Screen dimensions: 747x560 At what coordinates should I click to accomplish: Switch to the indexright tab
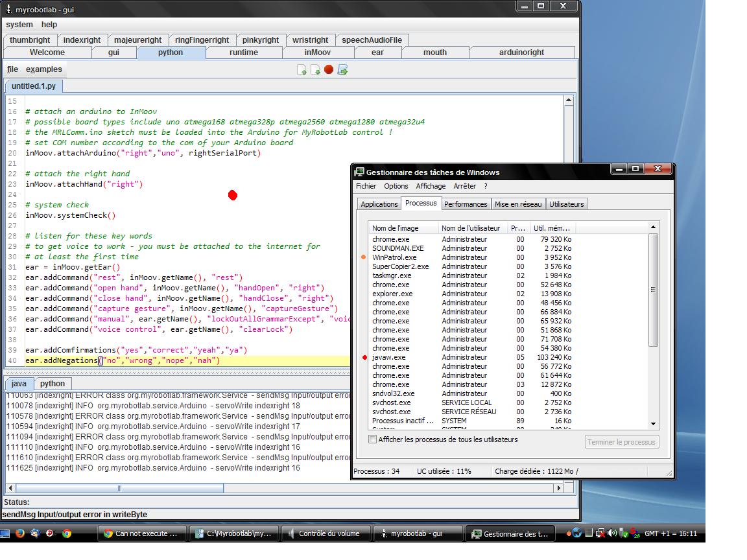[x=82, y=40]
